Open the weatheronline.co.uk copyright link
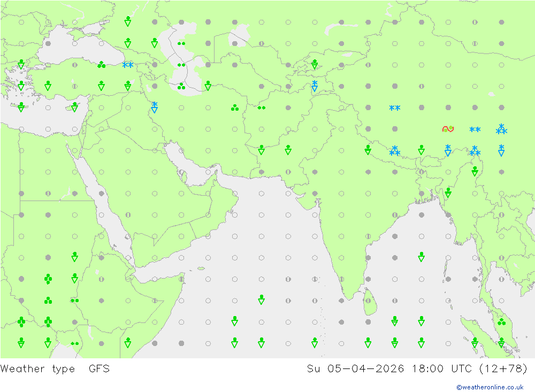Viewport: 535px width, 392px height. coord(490,387)
